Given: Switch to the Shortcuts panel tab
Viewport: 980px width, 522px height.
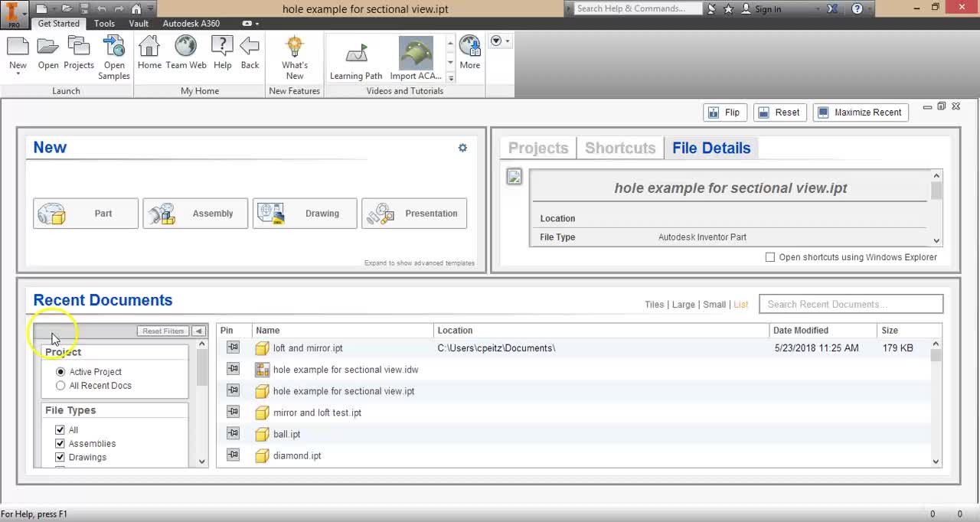Looking at the screenshot, I should point(620,148).
